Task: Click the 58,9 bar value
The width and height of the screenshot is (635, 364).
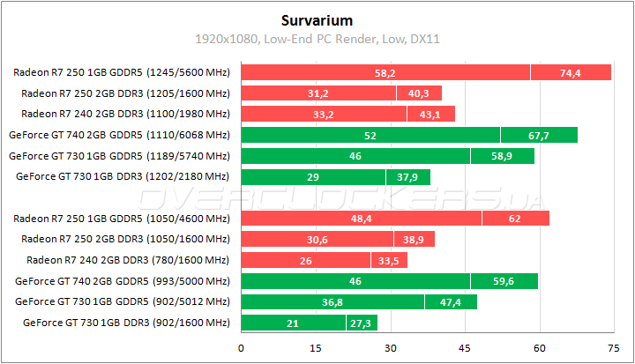Action: point(501,156)
